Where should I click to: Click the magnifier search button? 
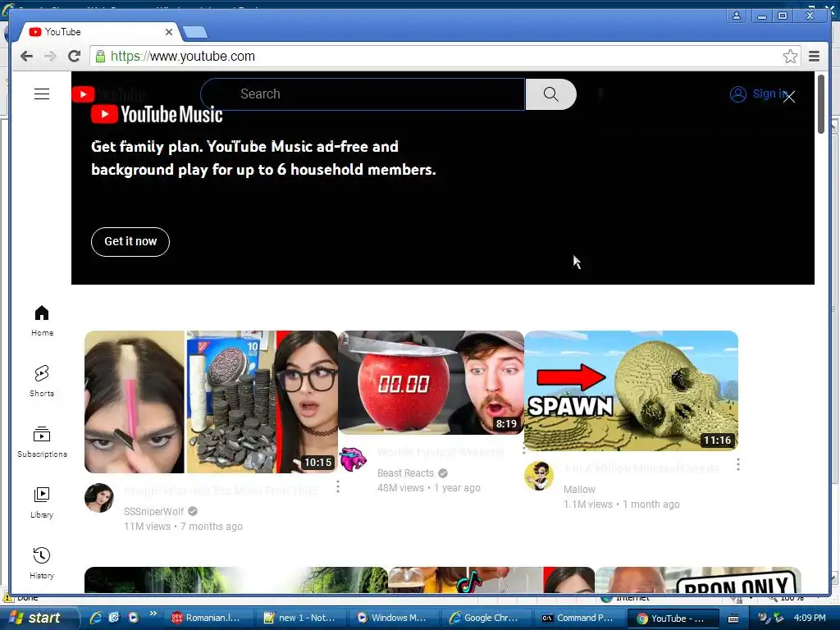550,94
